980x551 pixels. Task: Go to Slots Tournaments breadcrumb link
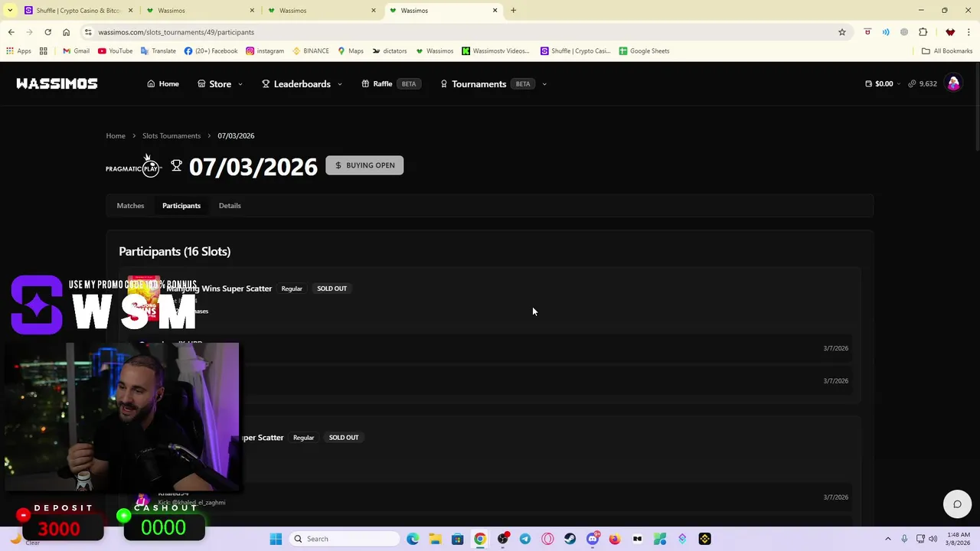click(171, 136)
